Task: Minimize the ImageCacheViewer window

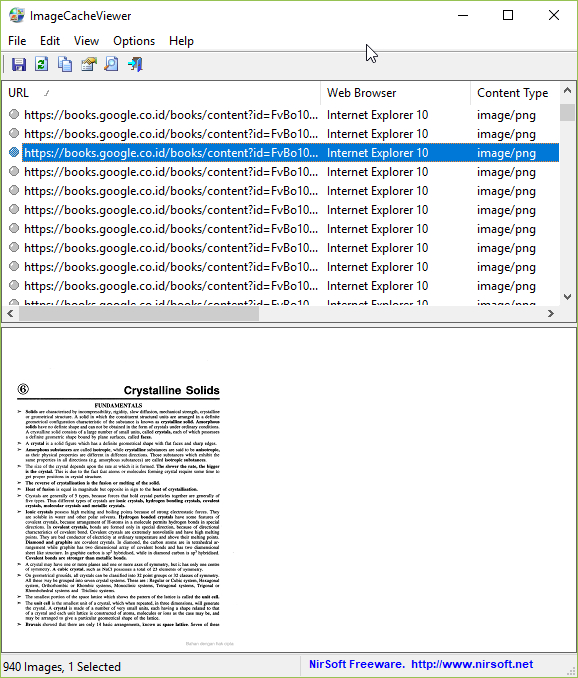Action: click(463, 16)
